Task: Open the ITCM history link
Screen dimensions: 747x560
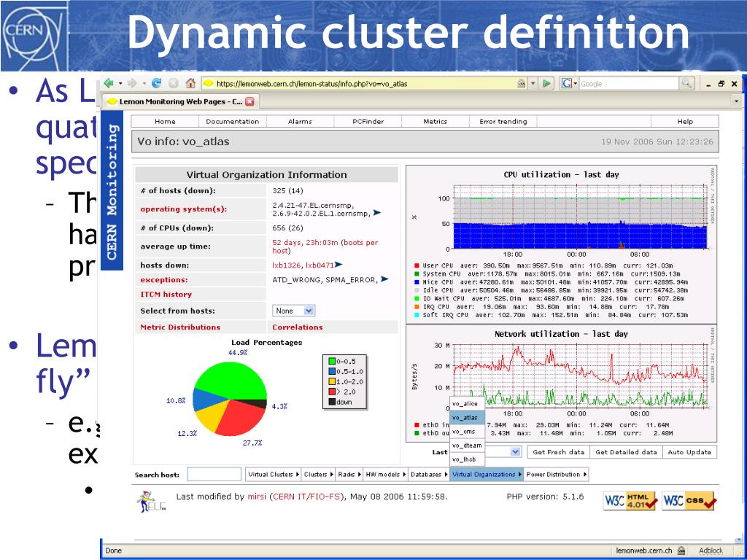Action: [x=166, y=295]
